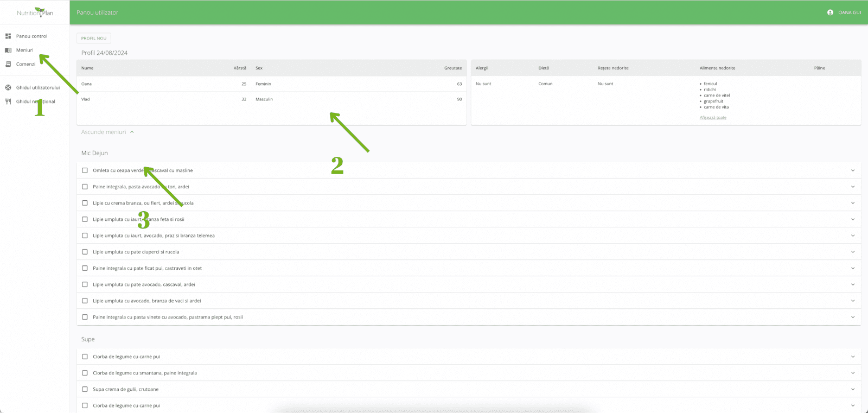Click the Ghidul nutritional fork icon
This screenshot has width=868, height=413.
coord(8,101)
